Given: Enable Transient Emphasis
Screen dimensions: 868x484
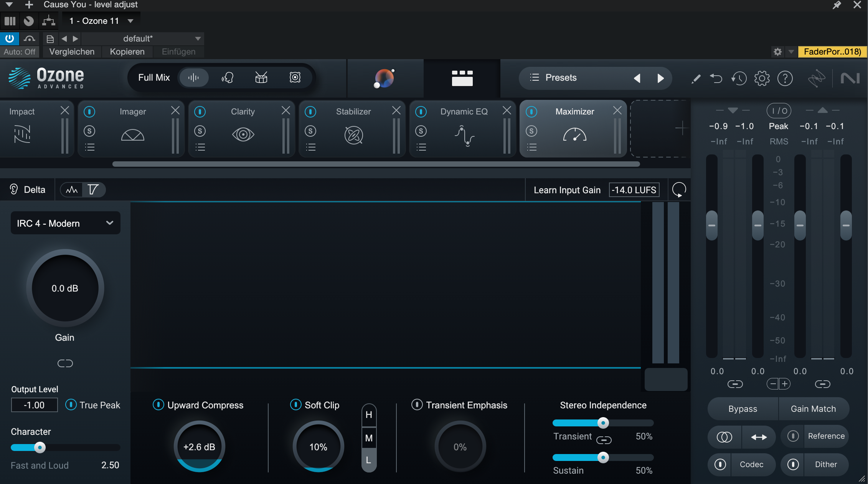Looking at the screenshot, I should coord(417,404).
